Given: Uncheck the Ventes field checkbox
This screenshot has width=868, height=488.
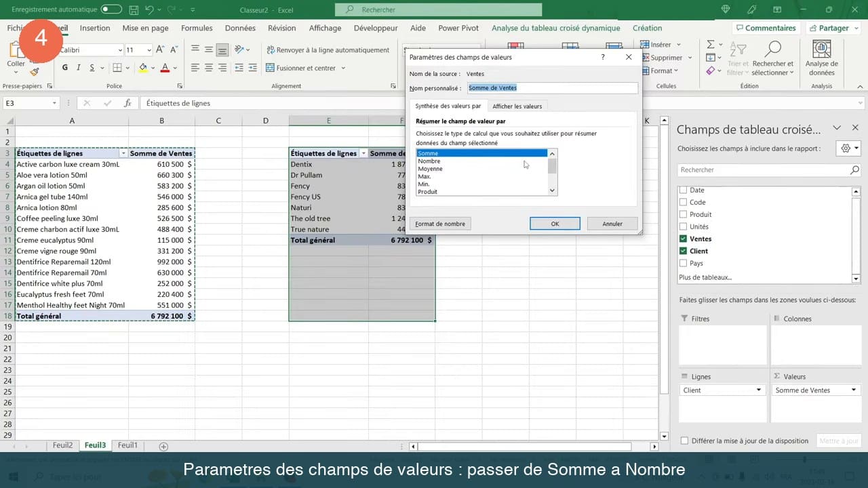Looking at the screenshot, I should 683,239.
